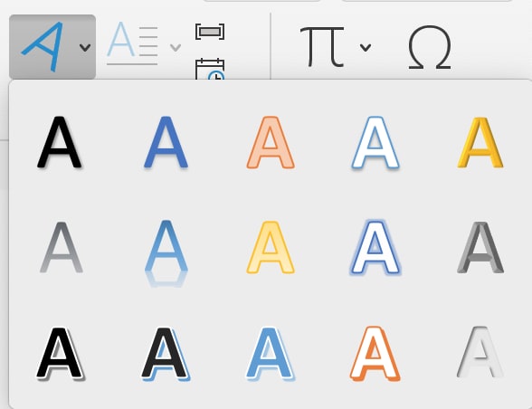Viewport: 532px width, 409px height.
Task: Choose the blue fill white outline shadow style
Action: [271, 354]
